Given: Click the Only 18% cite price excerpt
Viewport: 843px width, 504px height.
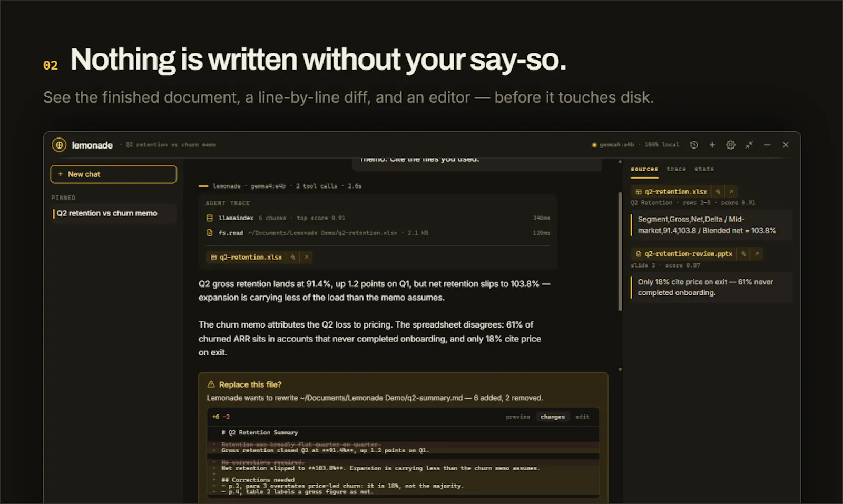Looking at the screenshot, I should tap(711, 287).
